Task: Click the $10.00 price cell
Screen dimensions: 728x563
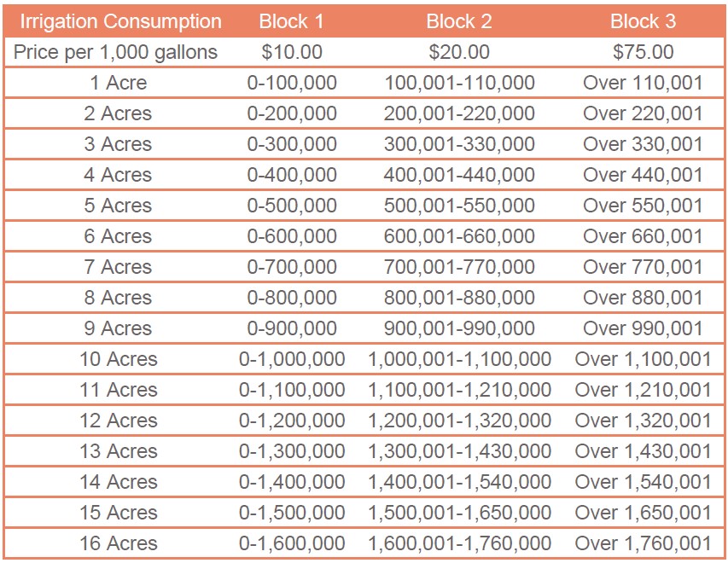Action: pos(293,52)
